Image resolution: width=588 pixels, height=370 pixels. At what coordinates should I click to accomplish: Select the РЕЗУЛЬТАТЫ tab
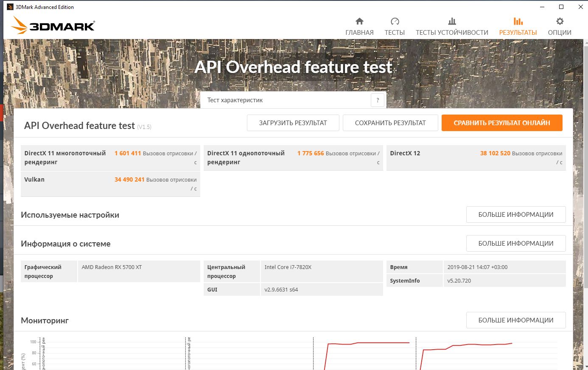518,27
